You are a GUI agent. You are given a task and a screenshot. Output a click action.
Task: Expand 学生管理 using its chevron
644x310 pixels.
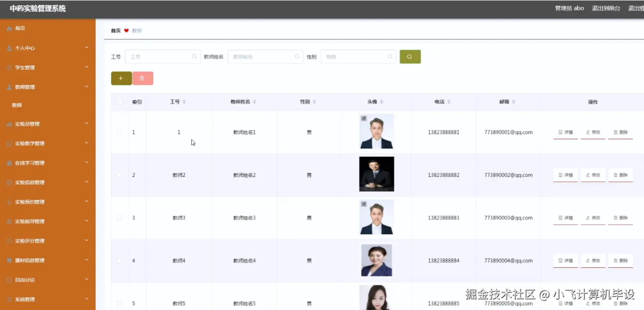pos(86,67)
